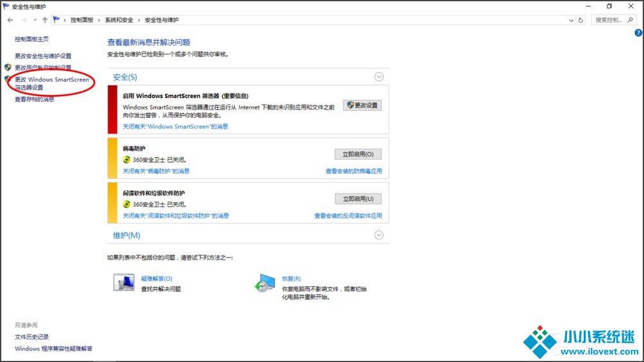The image size is (644, 362).
Task: Open help with the question mark icon
Action: (x=638, y=33)
